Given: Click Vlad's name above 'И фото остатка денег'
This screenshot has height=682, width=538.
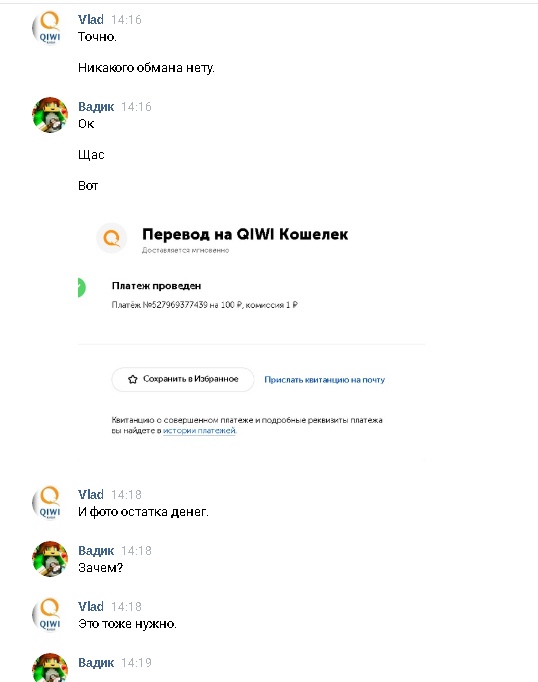Looking at the screenshot, I should pyautogui.click(x=91, y=495).
